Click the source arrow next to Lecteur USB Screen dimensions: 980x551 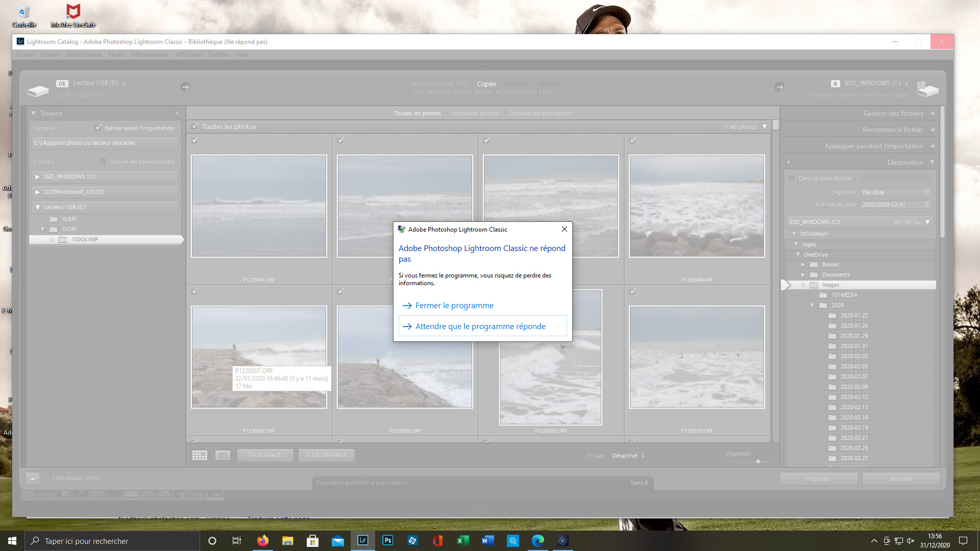tap(185, 87)
